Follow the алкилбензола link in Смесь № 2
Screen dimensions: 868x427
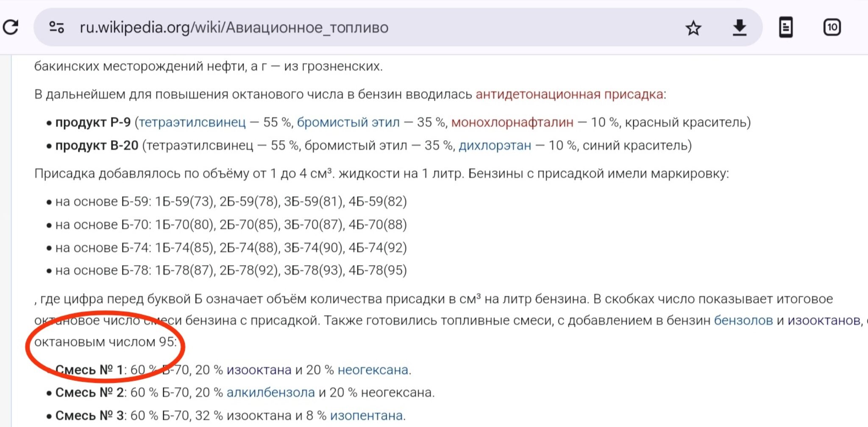point(270,393)
